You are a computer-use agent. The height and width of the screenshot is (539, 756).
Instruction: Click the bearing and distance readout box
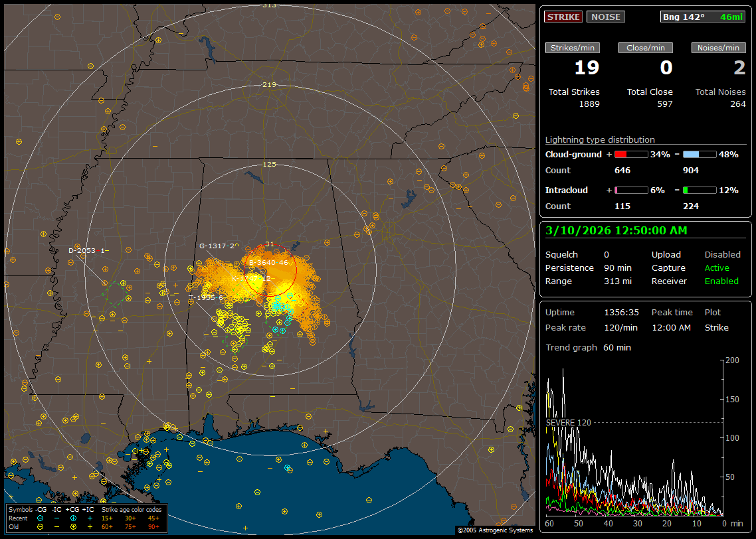tap(703, 17)
